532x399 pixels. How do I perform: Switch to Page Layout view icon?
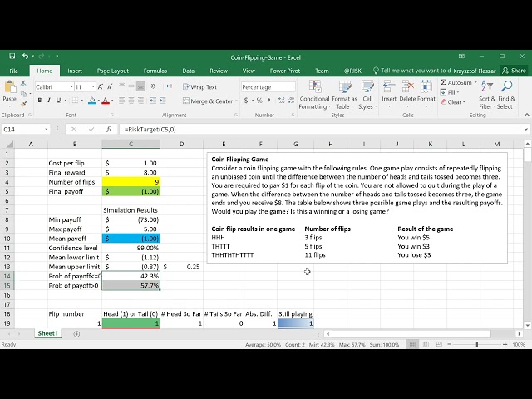pyautogui.click(x=426, y=344)
